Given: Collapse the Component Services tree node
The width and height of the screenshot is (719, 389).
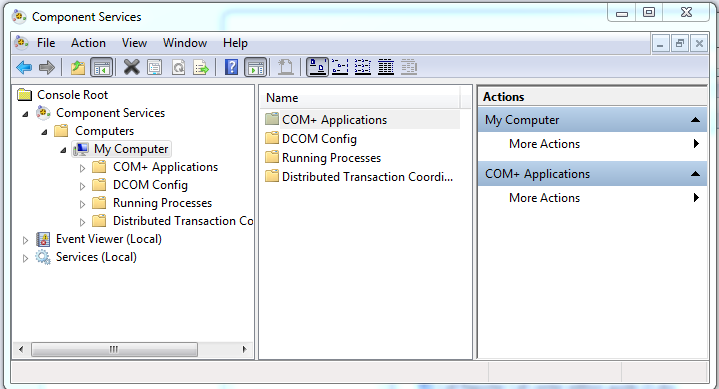Looking at the screenshot, I should [x=25, y=114].
